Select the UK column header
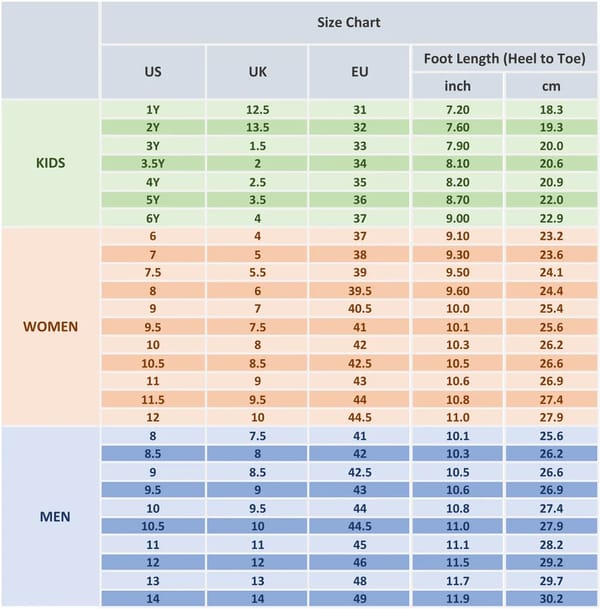This screenshot has width=600, height=609. coord(257,71)
